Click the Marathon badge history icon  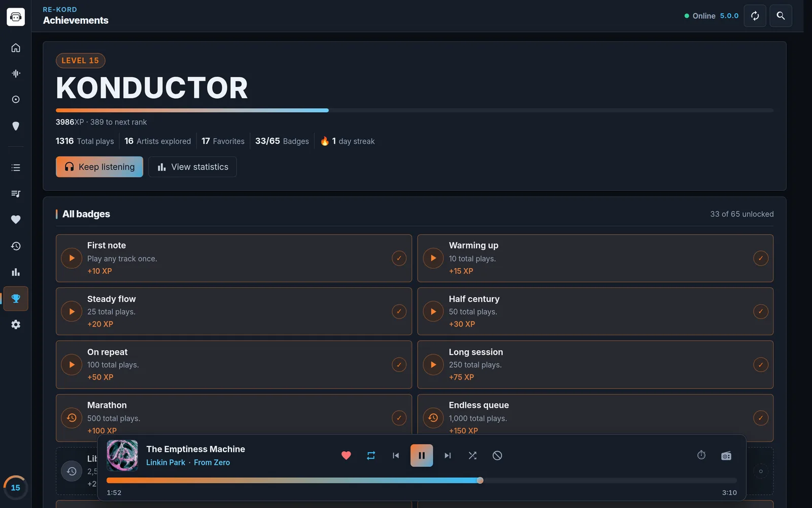(x=72, y=418)
